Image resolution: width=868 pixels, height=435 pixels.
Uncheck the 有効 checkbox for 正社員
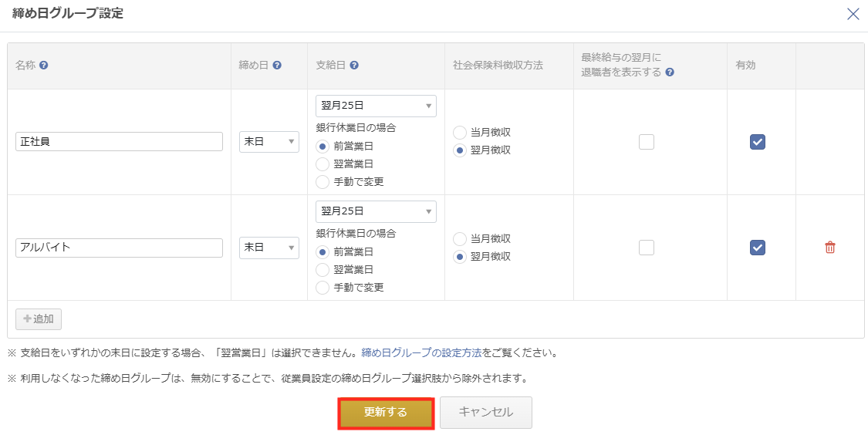(x=758, y=142)
